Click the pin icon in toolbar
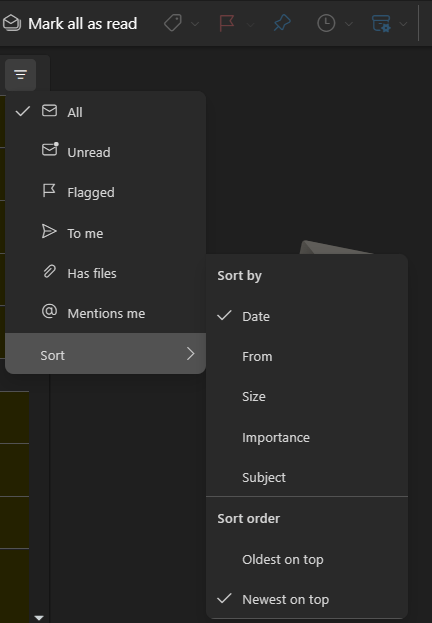Viewport: 432px width, 623px height. pos(282,23)
